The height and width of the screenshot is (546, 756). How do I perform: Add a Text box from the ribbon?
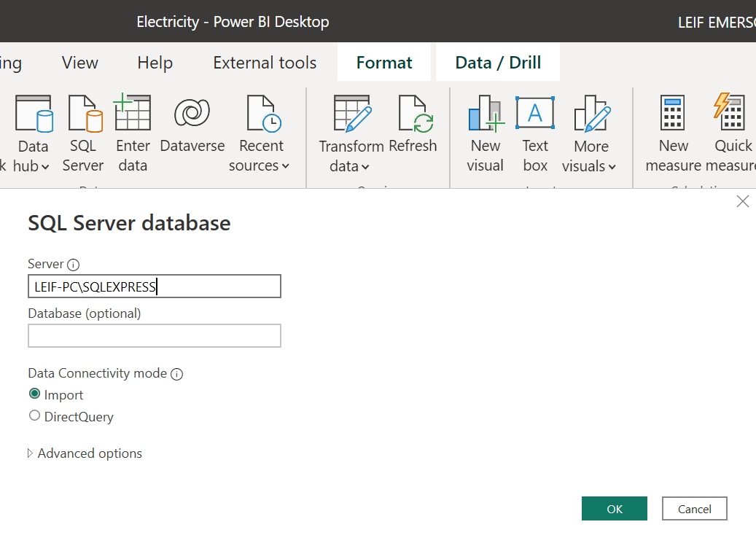point(535,134)
